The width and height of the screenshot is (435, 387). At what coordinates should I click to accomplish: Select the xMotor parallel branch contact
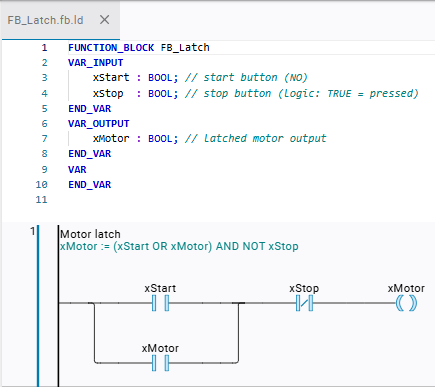point(160,363)
